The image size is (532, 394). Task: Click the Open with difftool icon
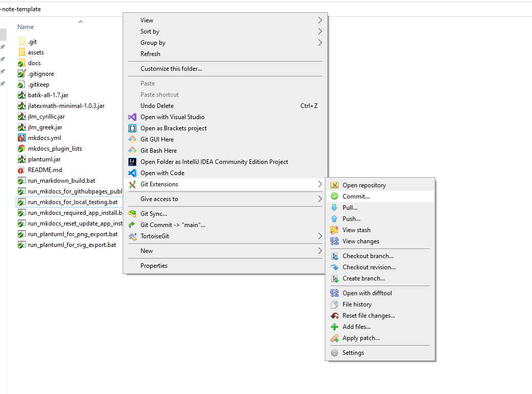(334, 293)
